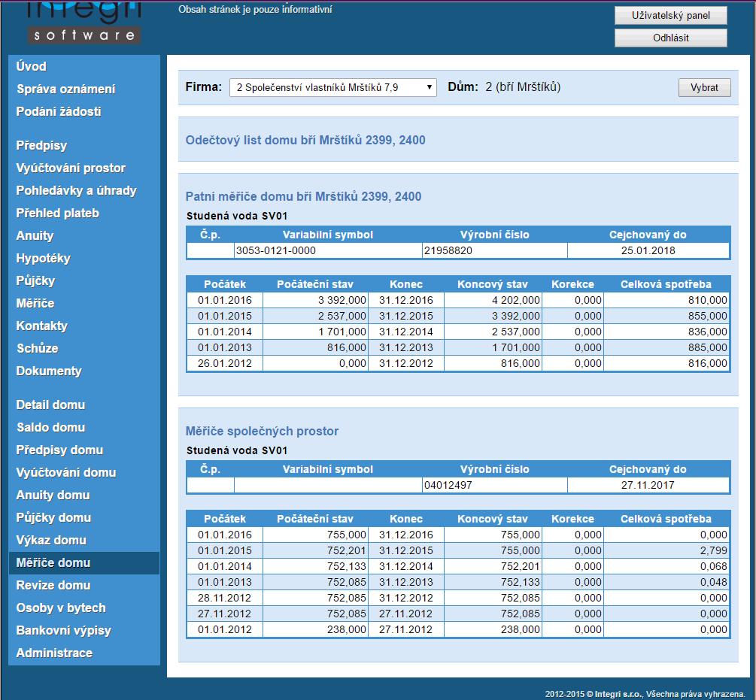756x700 pixels.
Task: Click total consumption 836,000
Action: tap(707, 332)
